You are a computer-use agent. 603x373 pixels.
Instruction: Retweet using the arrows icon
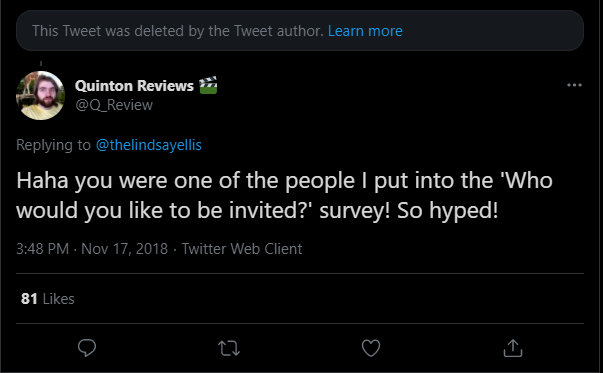(x=229, y=348)
